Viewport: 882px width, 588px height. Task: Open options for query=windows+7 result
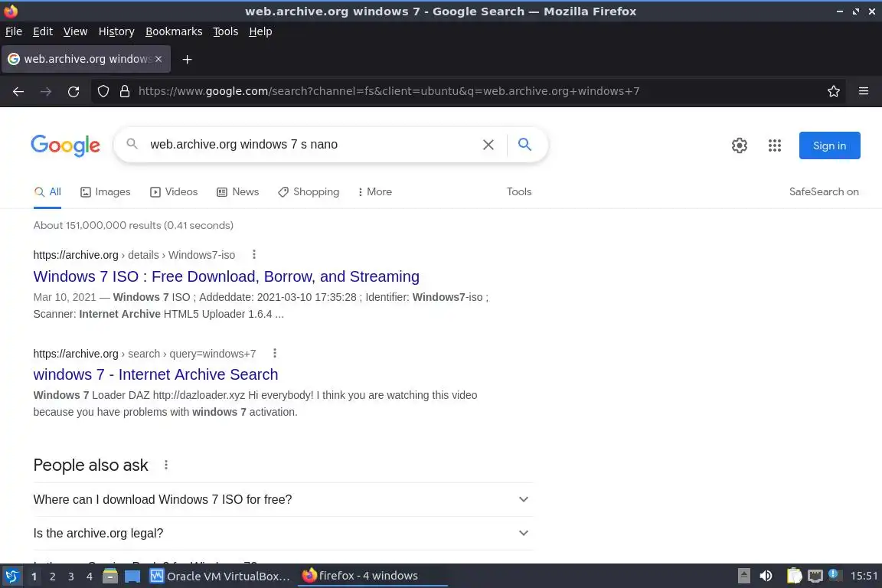(275, 354)
